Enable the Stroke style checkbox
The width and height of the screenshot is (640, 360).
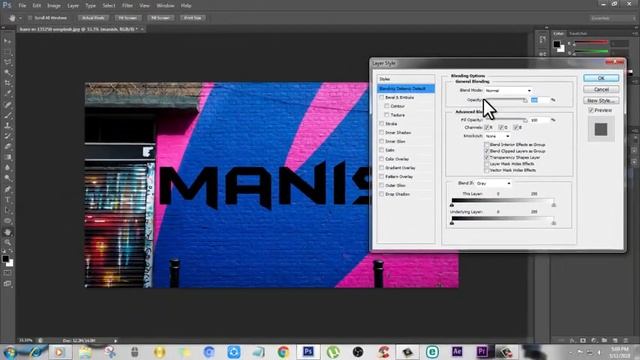382,124
